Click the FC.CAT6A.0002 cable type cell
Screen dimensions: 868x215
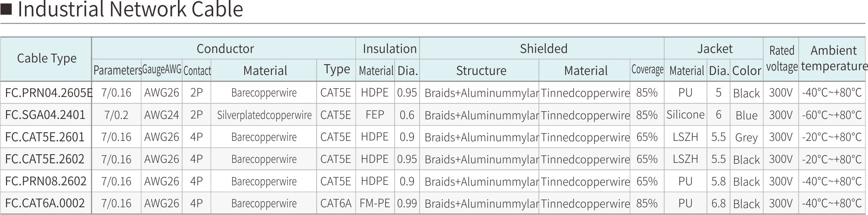pyautogui.click(x=45, y=203)
